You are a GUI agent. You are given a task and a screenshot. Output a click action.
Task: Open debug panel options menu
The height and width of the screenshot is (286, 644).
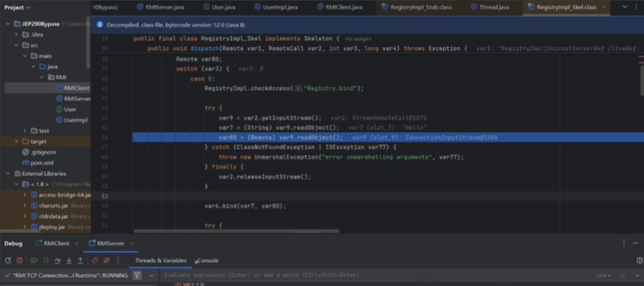pyautogui.click(x=624, y=243)
